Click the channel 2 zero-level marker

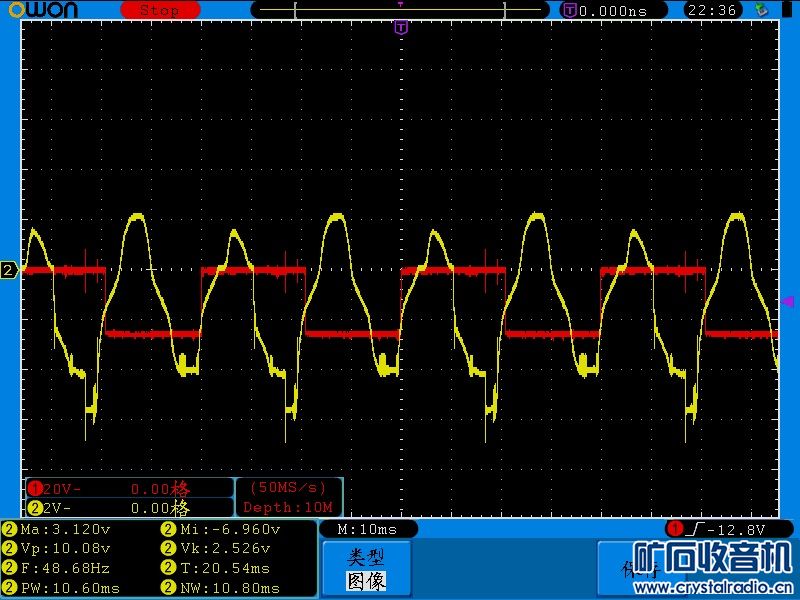[9, 270]
